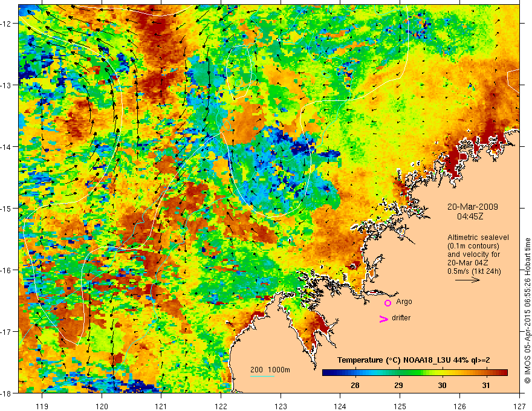Click the '-12' latitude axis label
Image resolution: width=532 pixels, height=411 pixels.
point(7,24)
